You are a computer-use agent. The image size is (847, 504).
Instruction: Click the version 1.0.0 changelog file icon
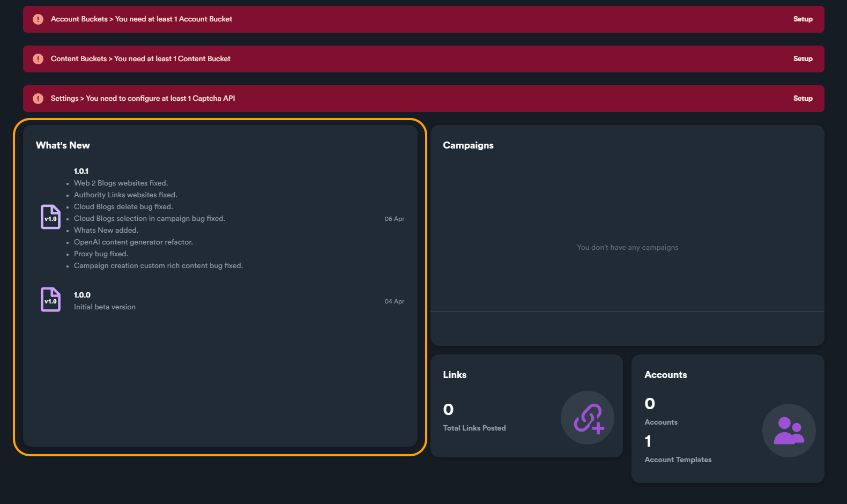[50, 300]
